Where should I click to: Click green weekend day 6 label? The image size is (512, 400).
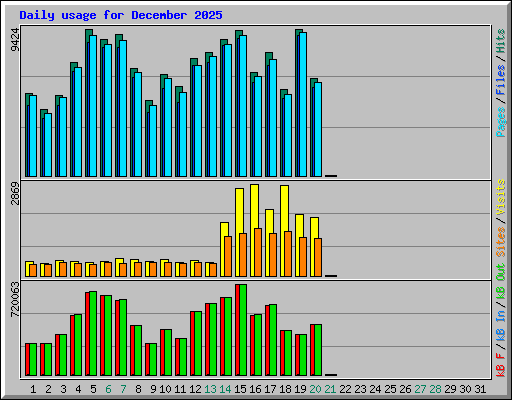click(108, 389)
